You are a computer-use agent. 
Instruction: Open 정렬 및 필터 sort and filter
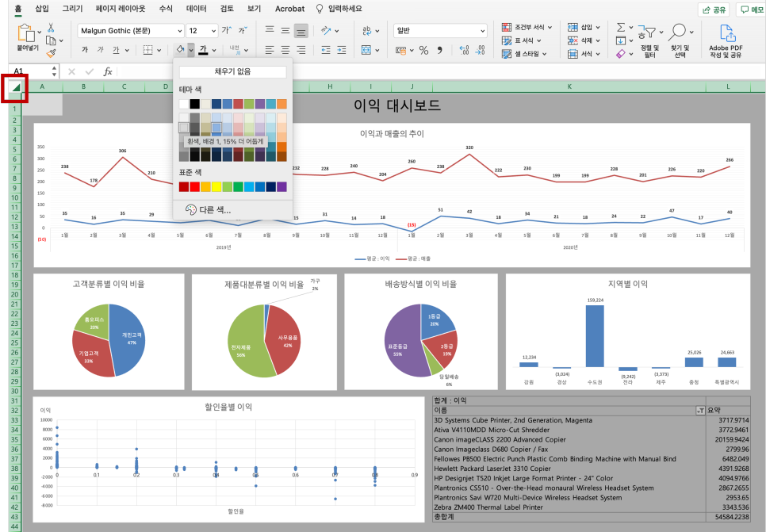pos(649,40)
